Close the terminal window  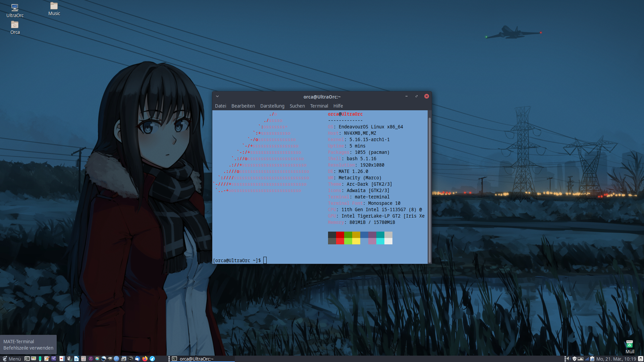point(427,96)
